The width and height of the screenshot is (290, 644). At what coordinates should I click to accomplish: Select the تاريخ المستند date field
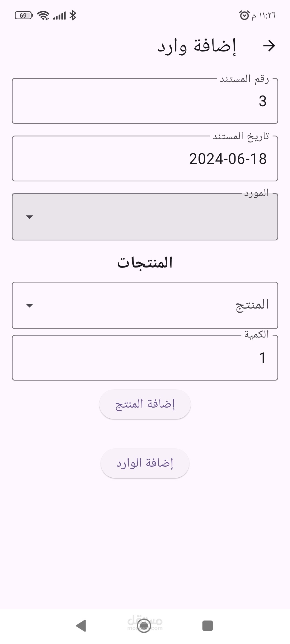click(145, 159)
